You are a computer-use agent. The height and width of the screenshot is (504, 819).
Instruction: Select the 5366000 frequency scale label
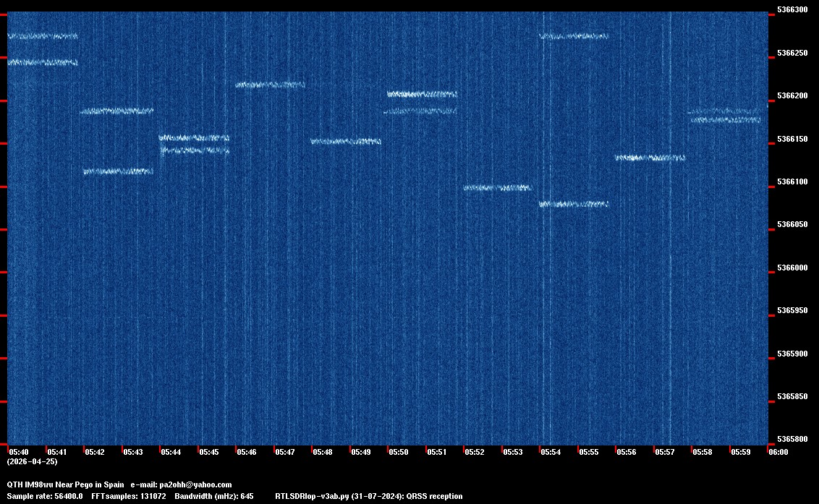(792, 268)
